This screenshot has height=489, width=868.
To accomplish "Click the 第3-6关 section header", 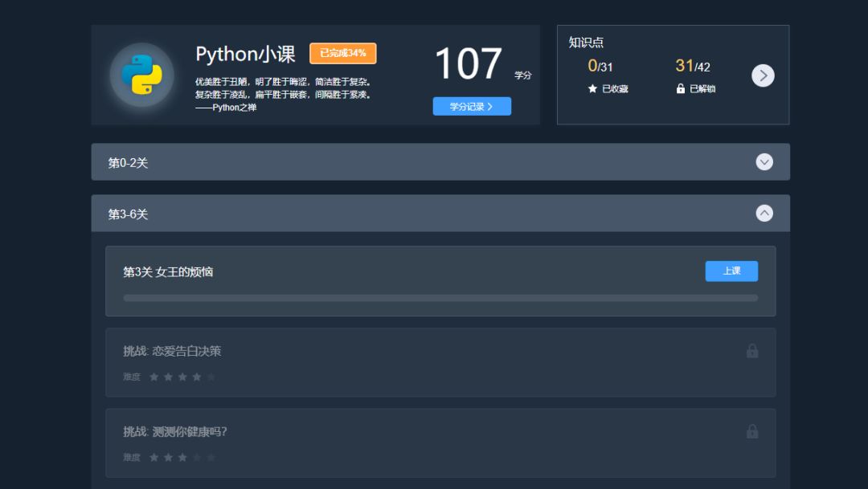I will (x=440, y=213).
